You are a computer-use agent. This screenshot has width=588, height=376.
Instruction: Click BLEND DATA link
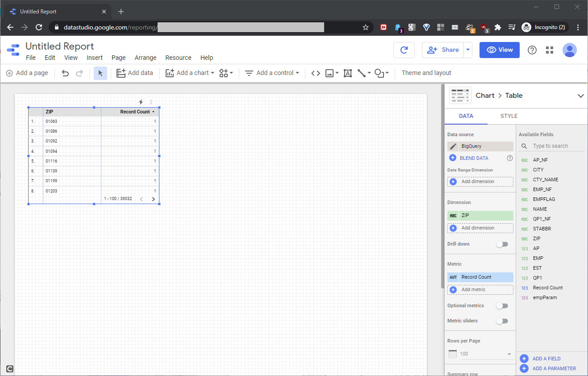[x=474, y=158]
